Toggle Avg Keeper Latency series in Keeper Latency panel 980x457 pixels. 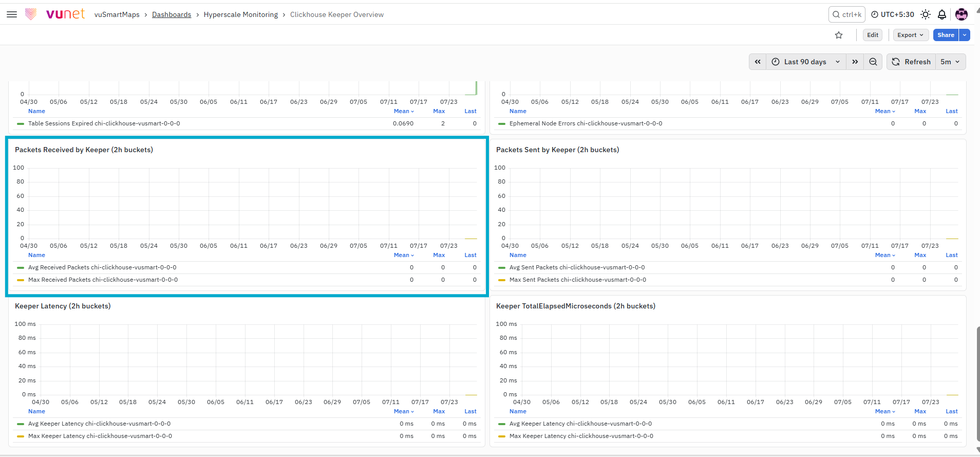click(x=100, y=424)
